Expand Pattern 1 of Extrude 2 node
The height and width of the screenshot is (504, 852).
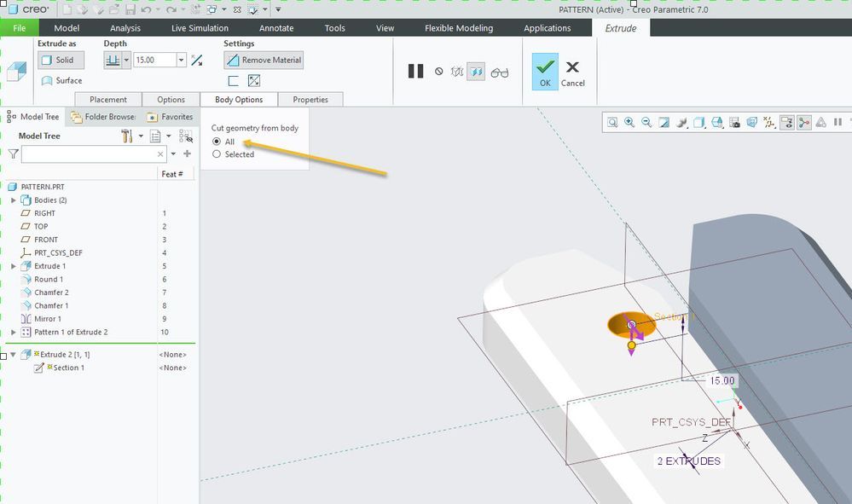14,333
